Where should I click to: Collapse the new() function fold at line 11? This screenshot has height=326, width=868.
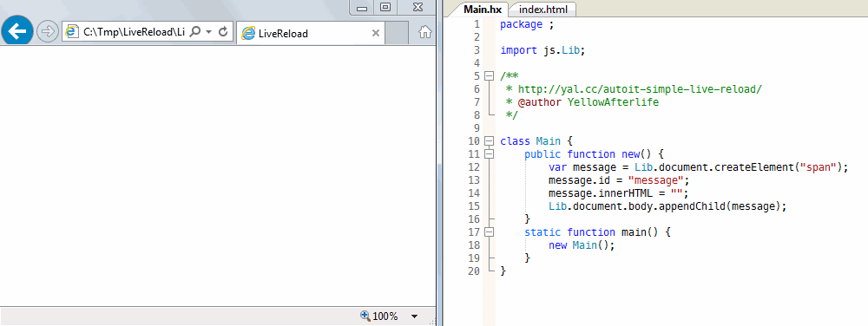(x=489, y=154)
